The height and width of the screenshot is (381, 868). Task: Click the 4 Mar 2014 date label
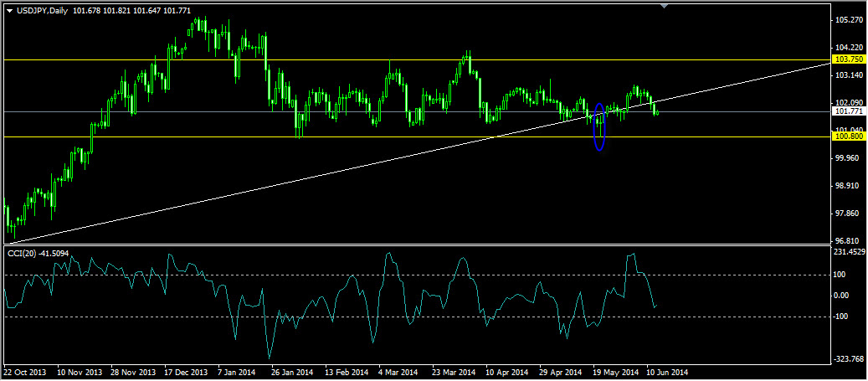click(399, 372)
